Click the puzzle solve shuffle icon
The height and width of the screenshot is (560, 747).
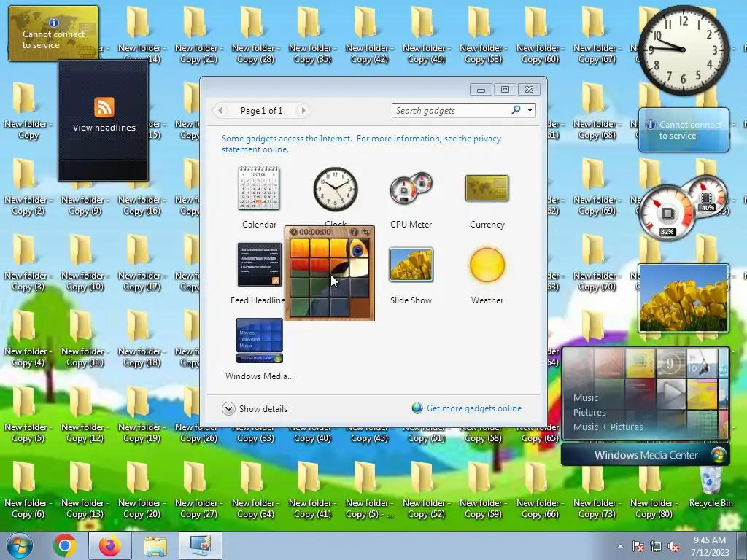(x=366, y=232)
